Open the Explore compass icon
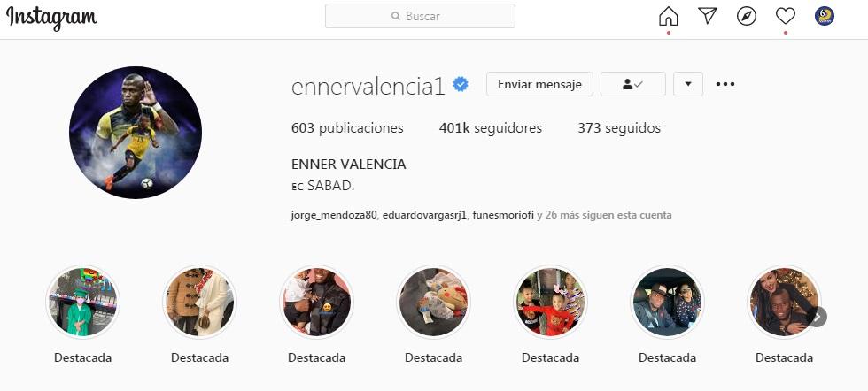Viewport: 868px width, 391px height. [746, 16]
